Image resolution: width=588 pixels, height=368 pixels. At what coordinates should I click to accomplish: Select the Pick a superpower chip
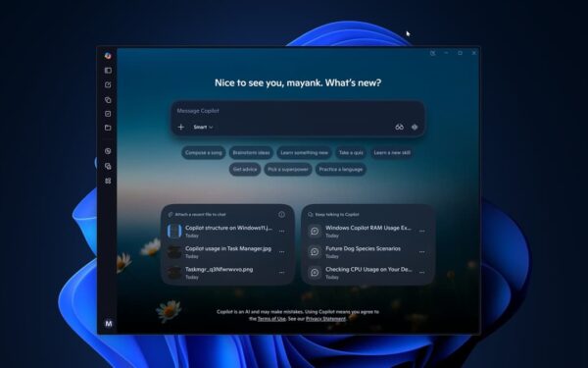(x=288, y=170)
